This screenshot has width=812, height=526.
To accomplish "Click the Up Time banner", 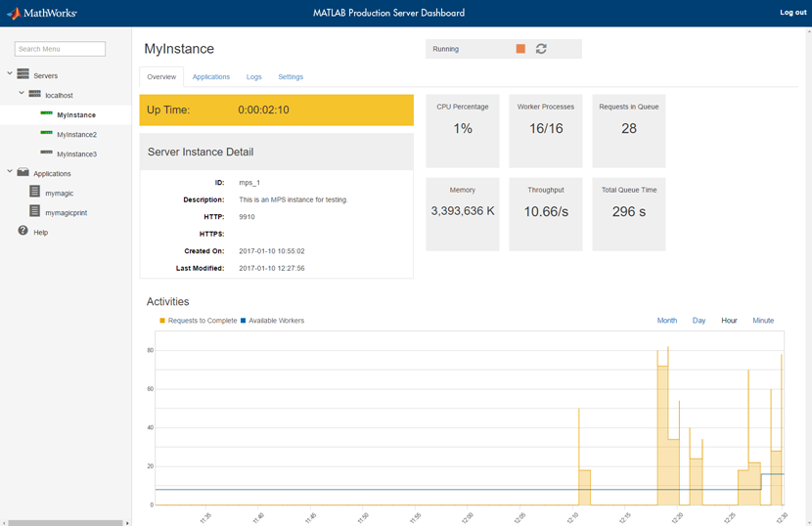I will click(277, 110).
